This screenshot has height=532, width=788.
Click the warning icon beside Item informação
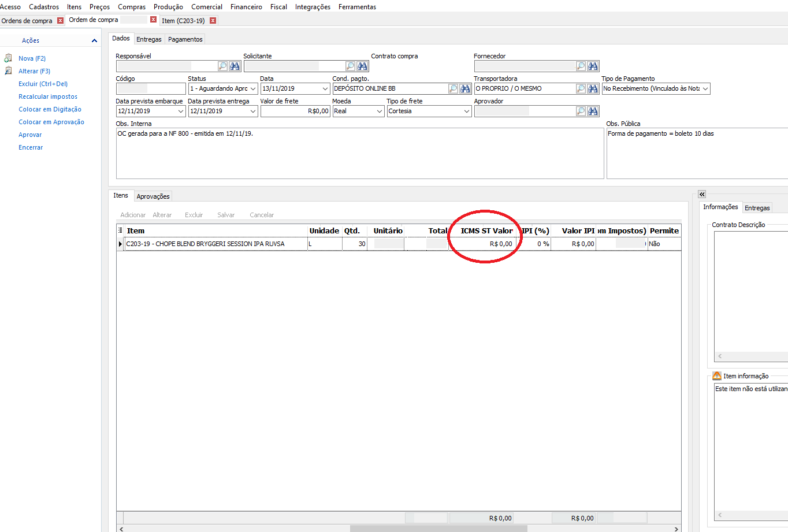tap(717, 375)
